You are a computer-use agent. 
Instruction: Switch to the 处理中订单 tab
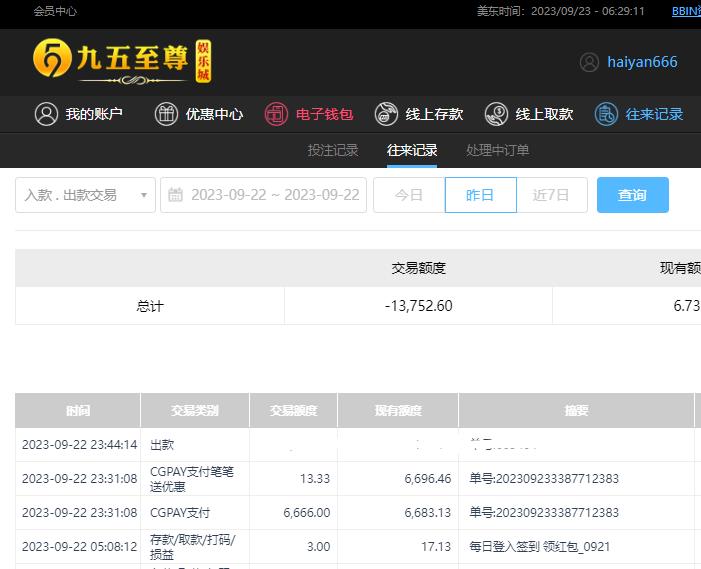(497, 150)
